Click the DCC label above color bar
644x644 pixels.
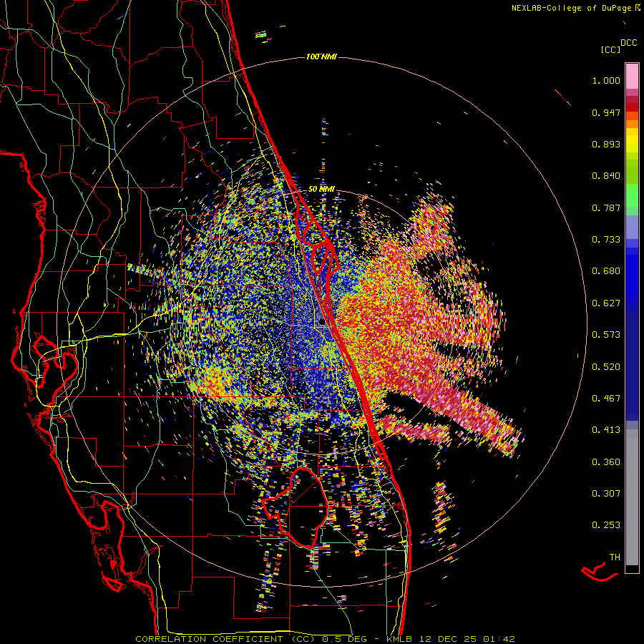click(x=629, y=43)
